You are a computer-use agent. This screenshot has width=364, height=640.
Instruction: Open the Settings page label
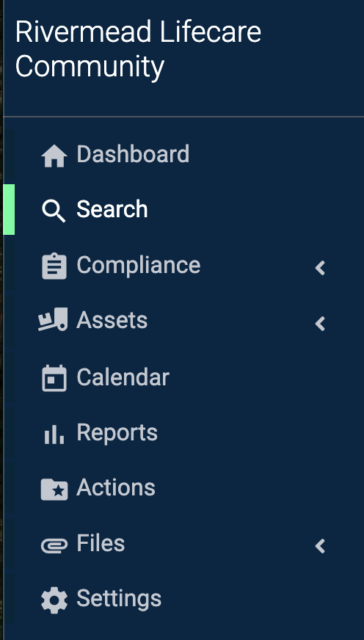119,599
